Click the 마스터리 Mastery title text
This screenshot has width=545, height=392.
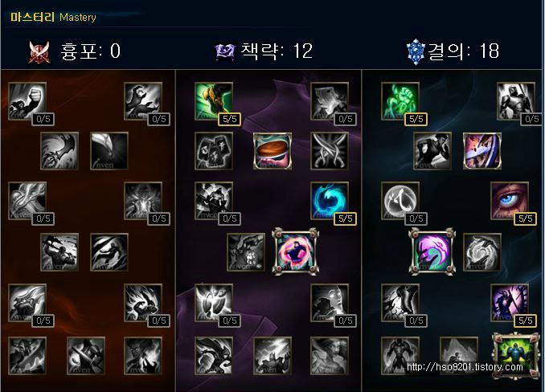[x=53, y=17]
